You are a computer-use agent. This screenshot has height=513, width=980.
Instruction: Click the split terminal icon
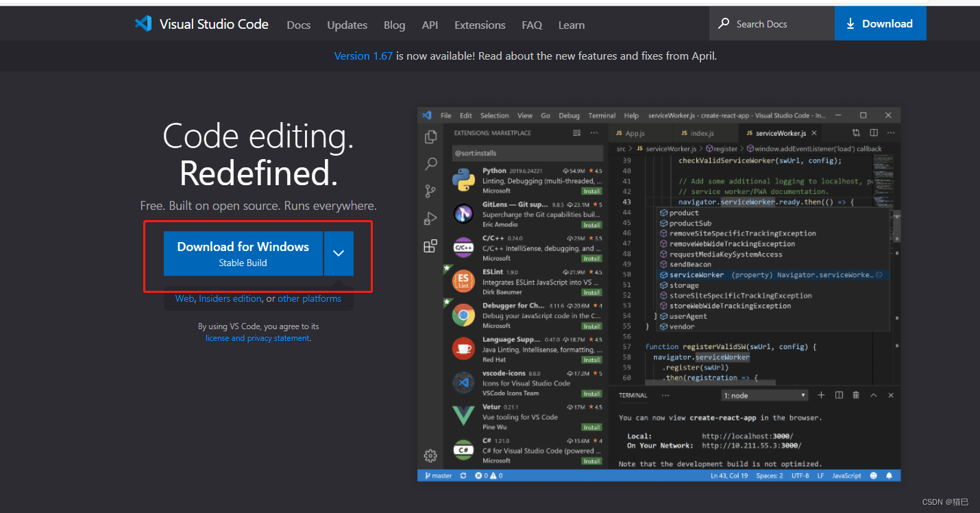(x=839, y=395)
